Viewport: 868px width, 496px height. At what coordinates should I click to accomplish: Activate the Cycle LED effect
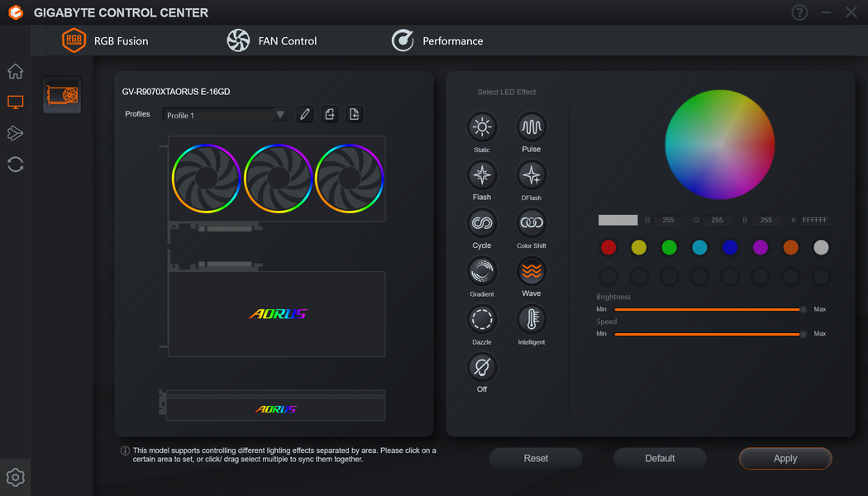tap(482, 223)
